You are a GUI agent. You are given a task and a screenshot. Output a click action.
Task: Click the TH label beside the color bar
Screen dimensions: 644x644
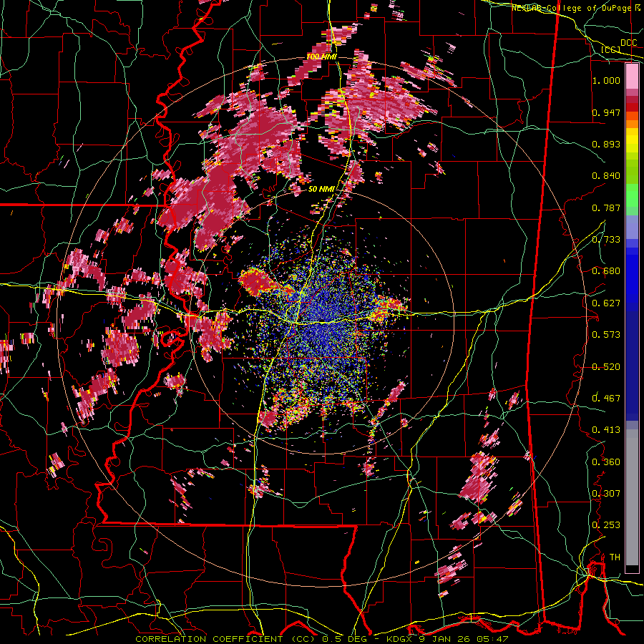[x=615, y=557]
